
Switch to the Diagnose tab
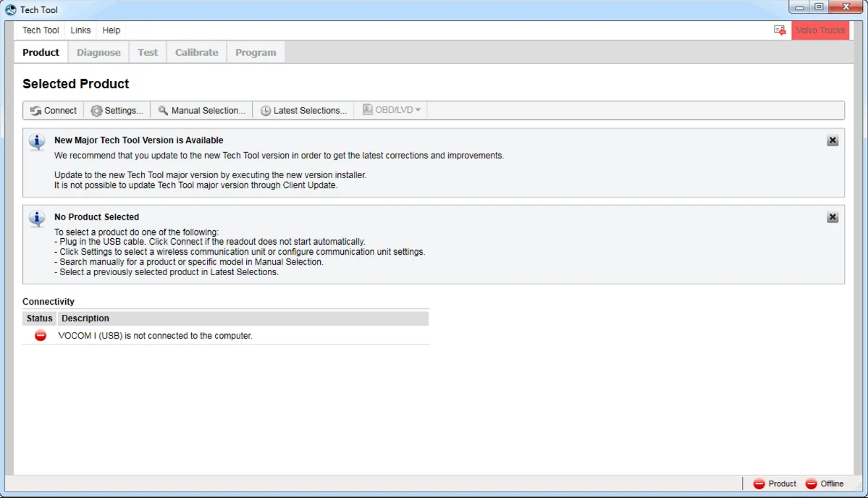pyautogui.click(x=98, y=52)
